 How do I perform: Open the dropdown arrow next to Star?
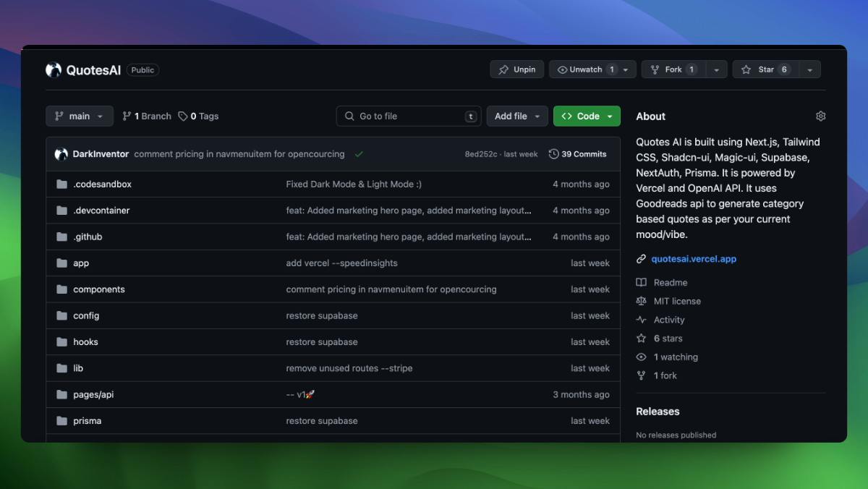pyautogui.click(x=809, y=69)
